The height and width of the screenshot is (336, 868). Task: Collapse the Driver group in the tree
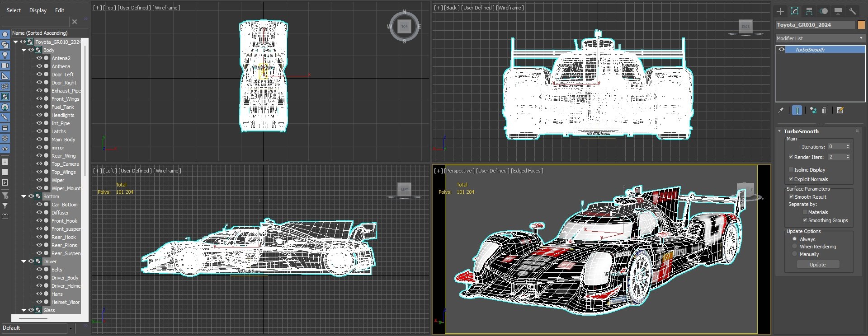[x=24, y=261]
